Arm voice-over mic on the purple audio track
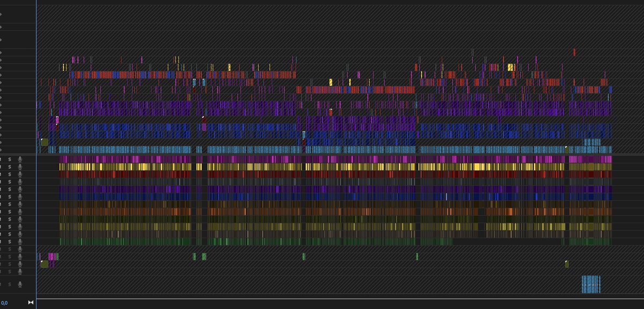The width and height of the screenshot is (644, 309). coord(20,189)
